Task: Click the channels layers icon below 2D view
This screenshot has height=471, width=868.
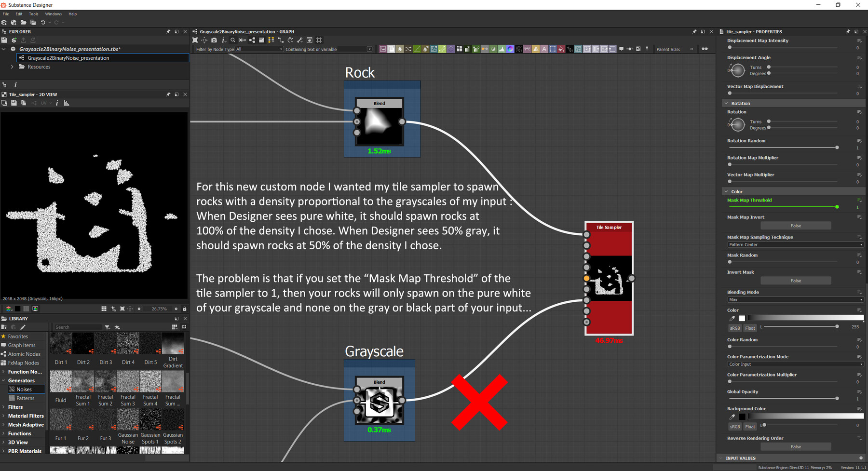Action: point(9,309)
